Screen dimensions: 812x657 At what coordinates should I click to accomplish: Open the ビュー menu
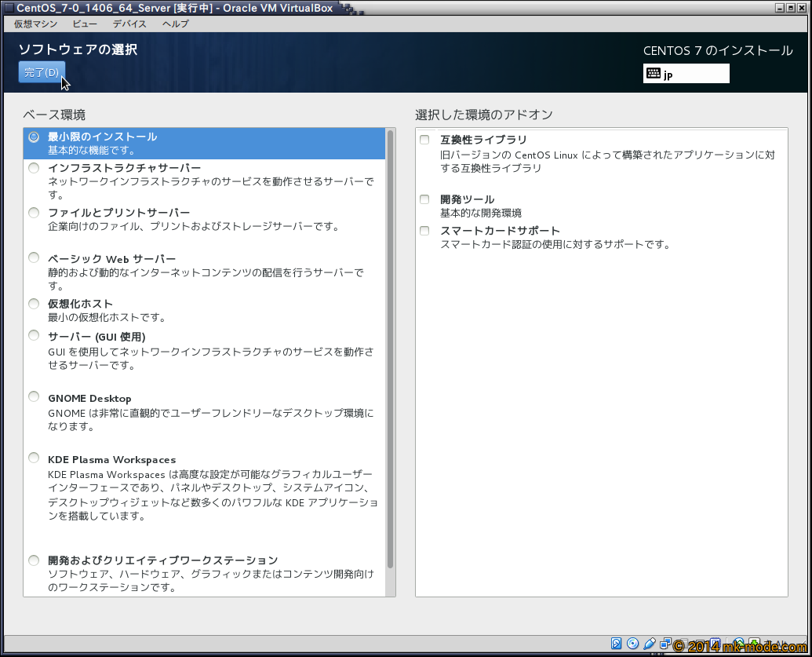tap(85, 24)
